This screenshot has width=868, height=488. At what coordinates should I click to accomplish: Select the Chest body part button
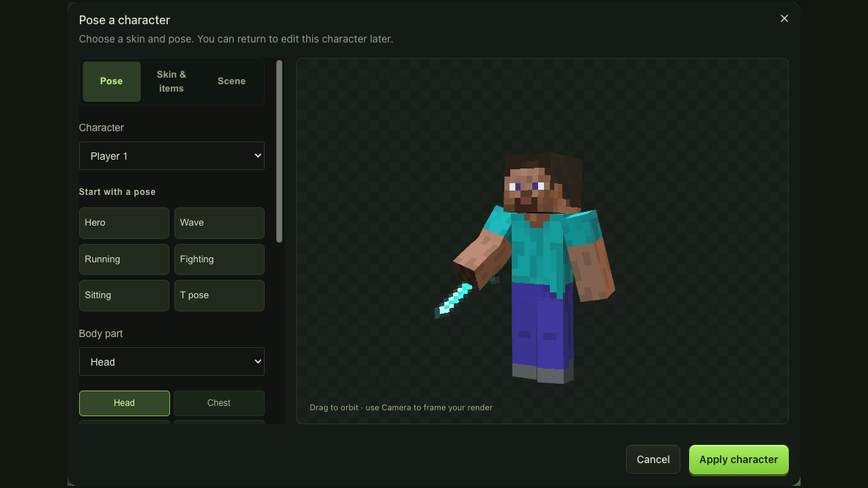(219, 403)
